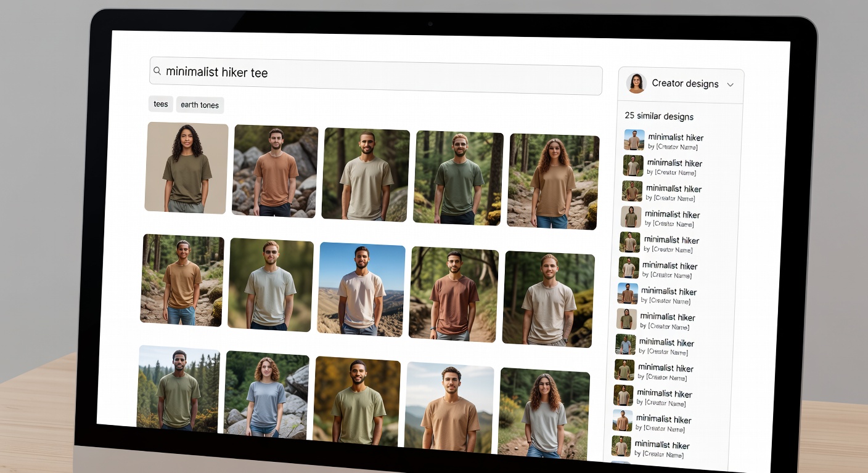Open the man in rust tee among boulders

[x=275, y=172]
